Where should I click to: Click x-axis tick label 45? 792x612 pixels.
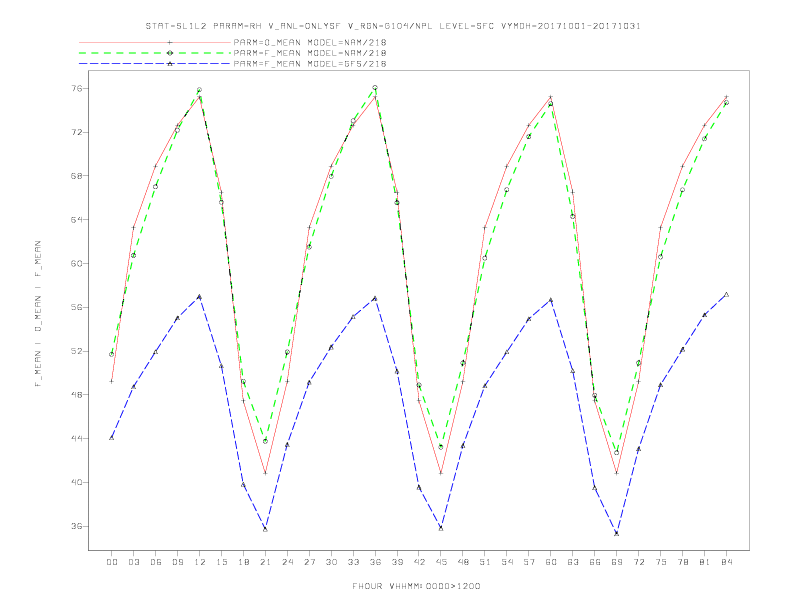point(441,562)
